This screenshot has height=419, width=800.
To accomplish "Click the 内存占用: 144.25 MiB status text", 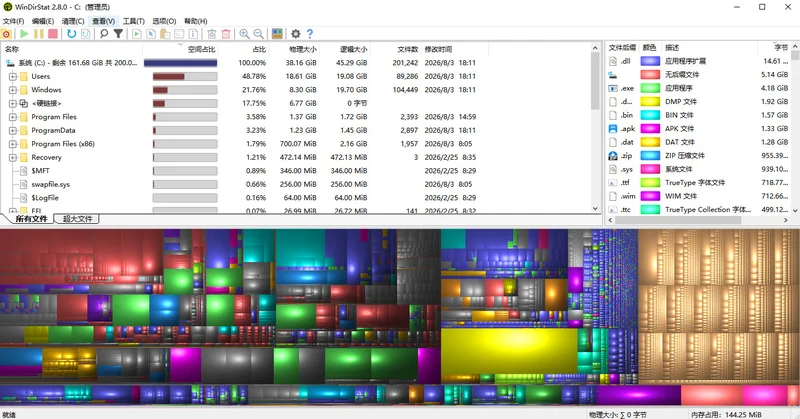I will (726, 415).
